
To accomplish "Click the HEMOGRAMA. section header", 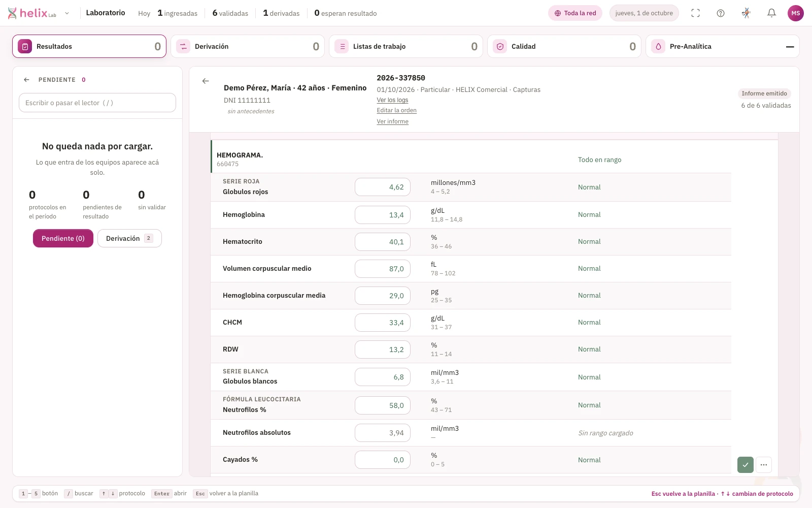I will pos(240,155).
